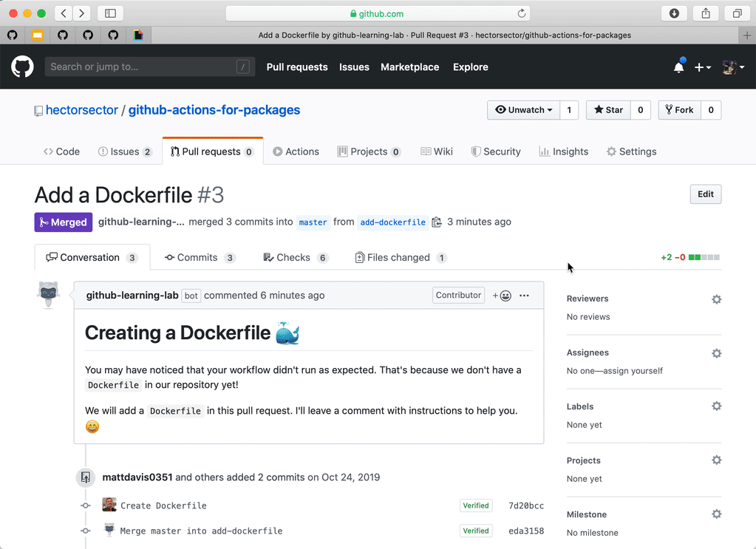Add a reaction to the bot comment
Image resolution: width=756 pixels, height=549 pixels.
pyautogui.click(x=502, y=296)
